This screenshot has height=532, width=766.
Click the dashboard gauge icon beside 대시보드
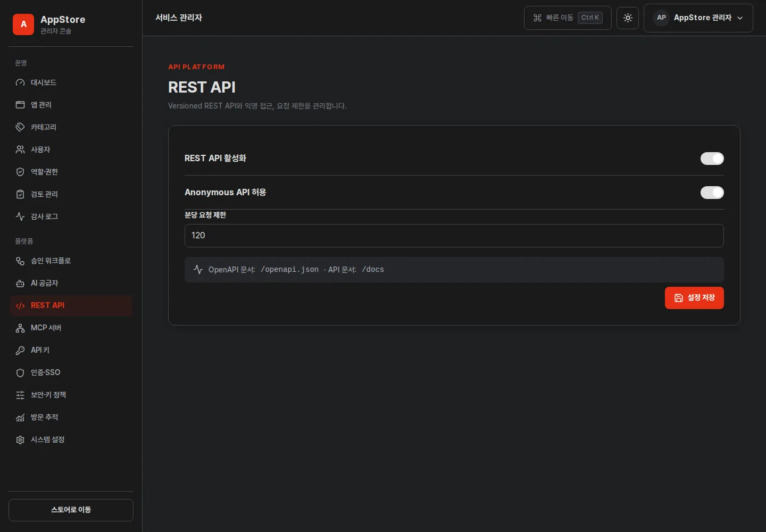click(20, 82)
